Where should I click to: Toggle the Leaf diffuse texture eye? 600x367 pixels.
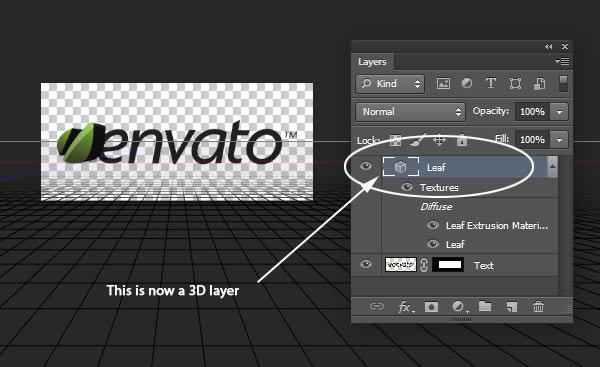pos(433,244)
